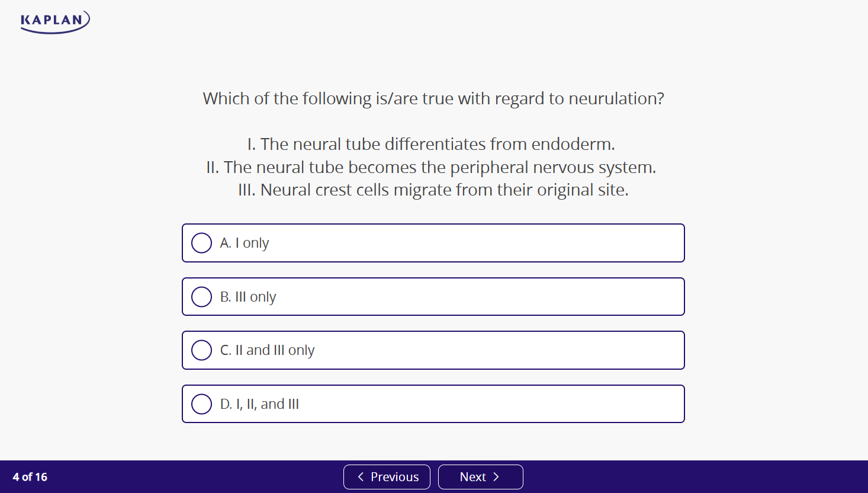Pick the 'II and III only' answer card
Image resolution: width=868 pixels, height=493 pixels.
pos(433,350)
